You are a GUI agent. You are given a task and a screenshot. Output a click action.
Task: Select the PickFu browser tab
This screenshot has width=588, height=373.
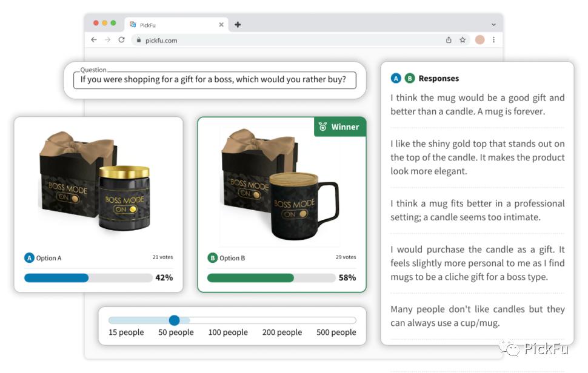click(x=177, y=25)
